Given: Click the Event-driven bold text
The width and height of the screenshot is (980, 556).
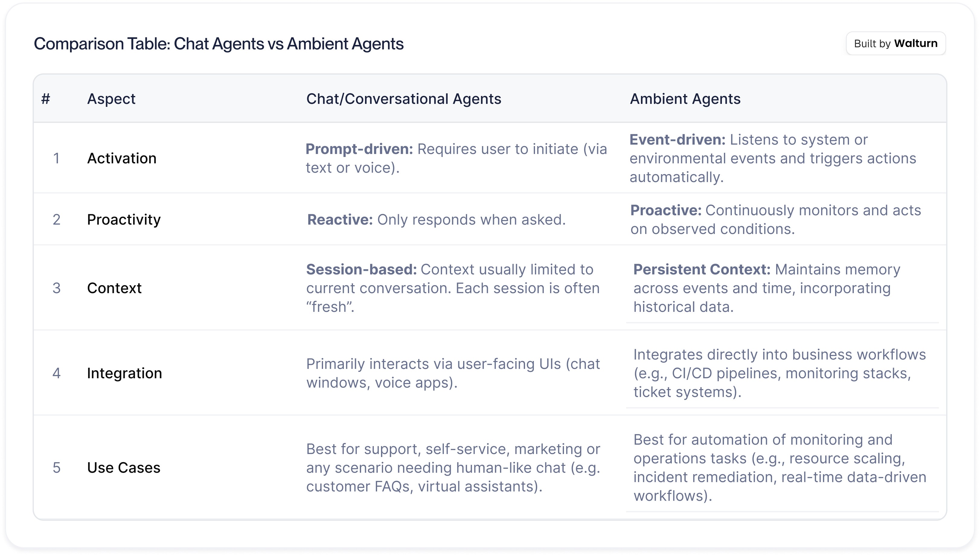Looking at the screenshot, I should 677,139.
